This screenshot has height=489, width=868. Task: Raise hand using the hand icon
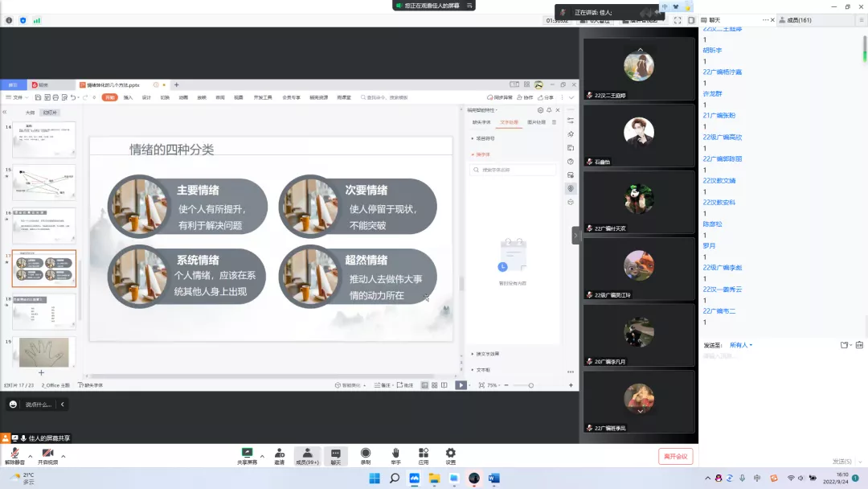coord(395,454)
